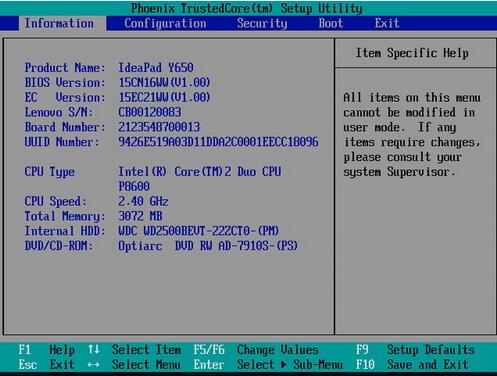The image size is (497, 376).
Task: Open the Security menu tab
Action: (262, 23)
